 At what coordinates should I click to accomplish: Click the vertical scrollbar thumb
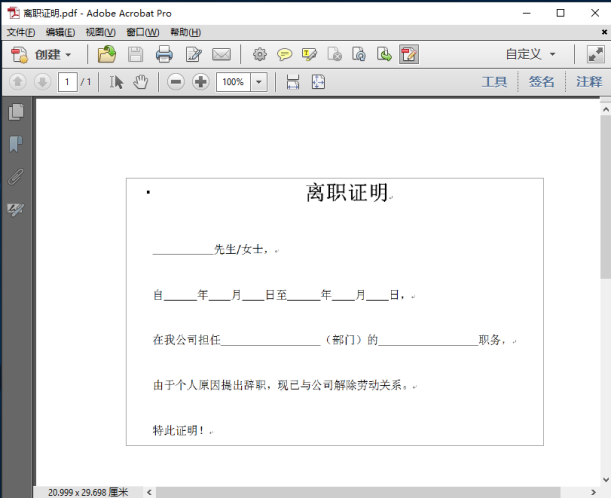[x=606, y=197]
